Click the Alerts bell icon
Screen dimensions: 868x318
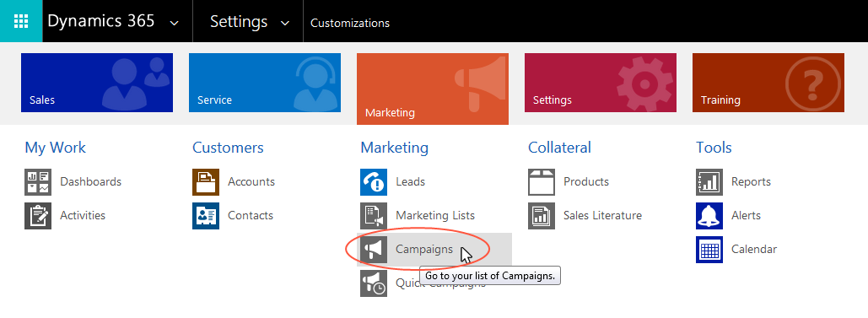709,216
